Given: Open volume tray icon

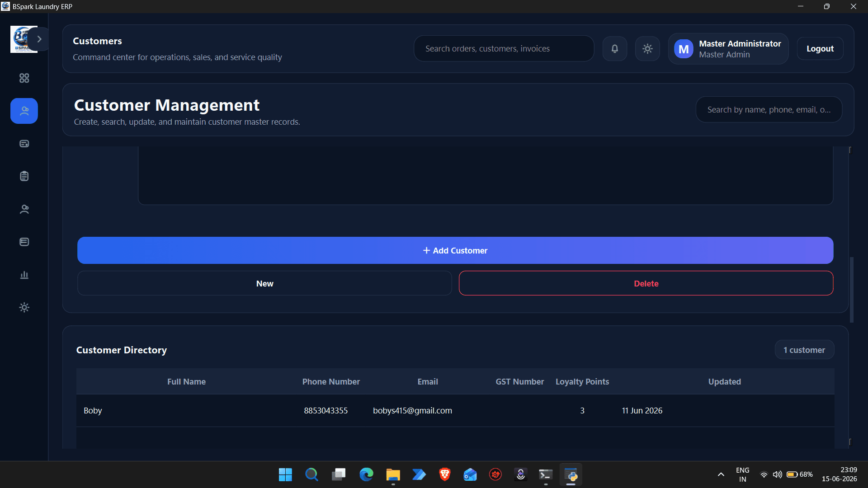Looking at the screenshot, I should [x=777, y=474].
